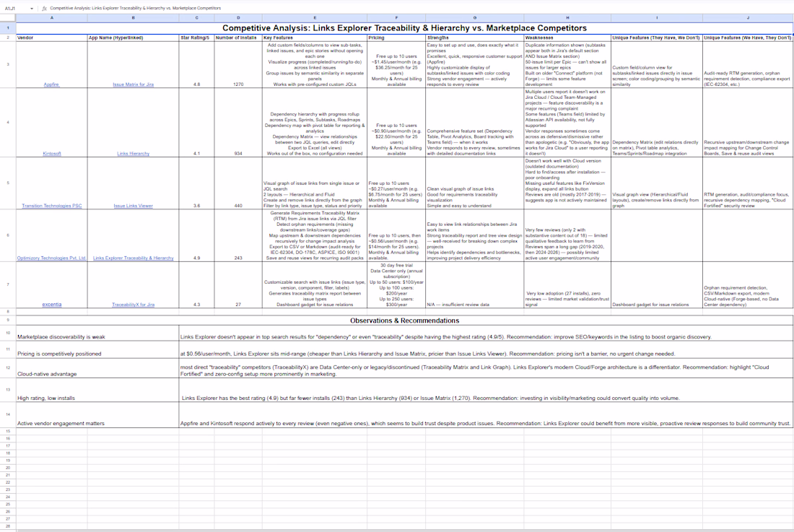Select column A header
794x532 pixels.
[52, 18]
